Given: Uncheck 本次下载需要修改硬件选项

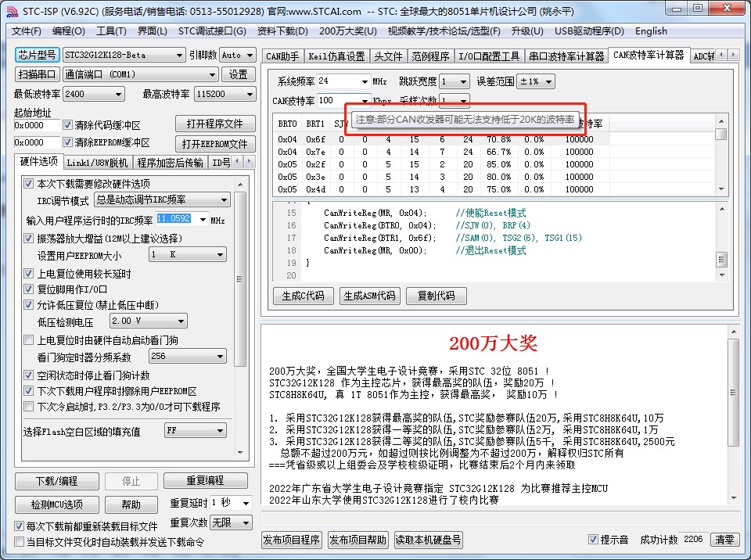Looking at the screenshot, I should click(x=29, y=184).
